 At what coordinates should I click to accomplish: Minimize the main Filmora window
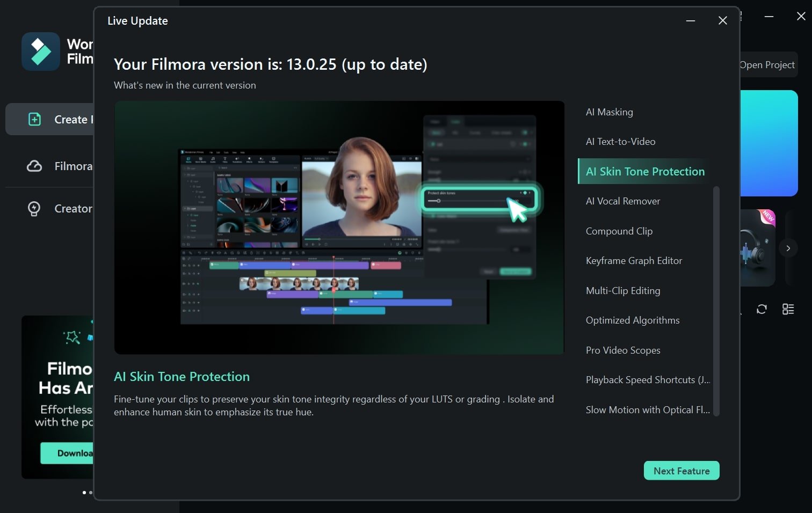(x=769, y=17)
